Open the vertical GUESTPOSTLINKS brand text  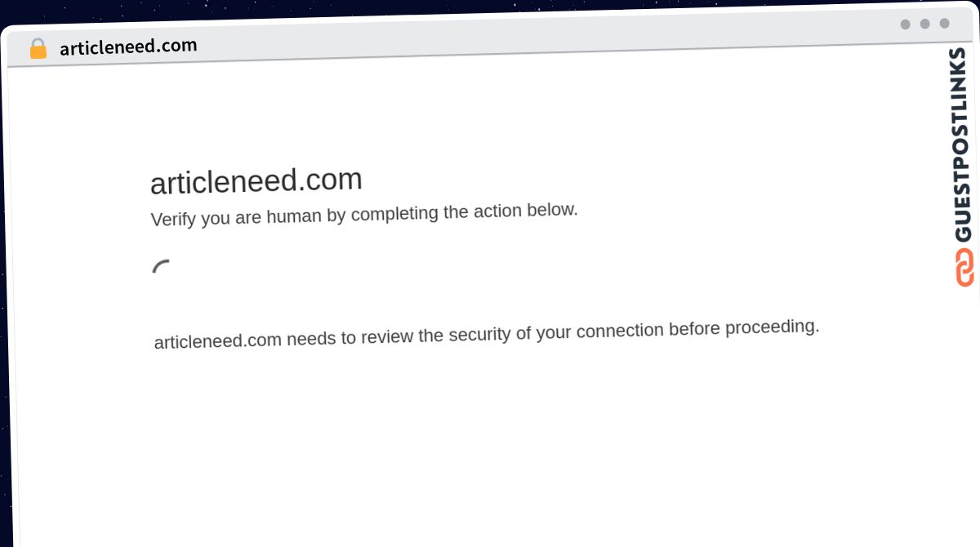pyautogui.click(x=962, y=145)
